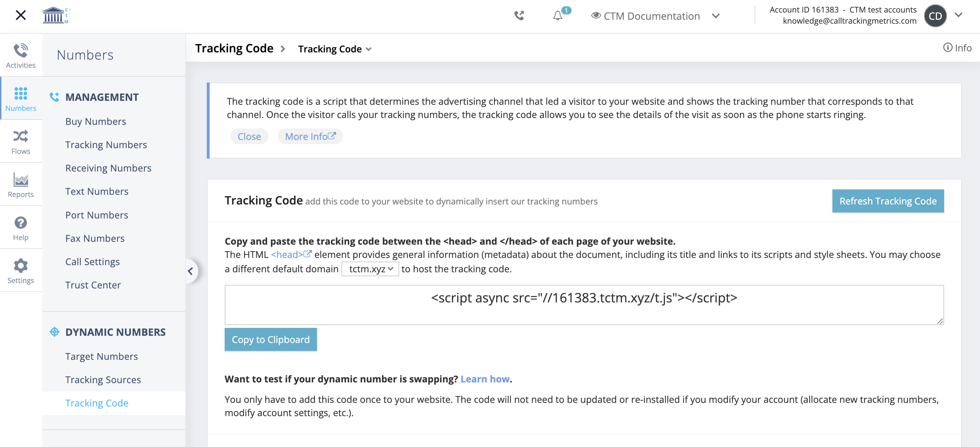Open the Settings gear icon

point(20,266)
